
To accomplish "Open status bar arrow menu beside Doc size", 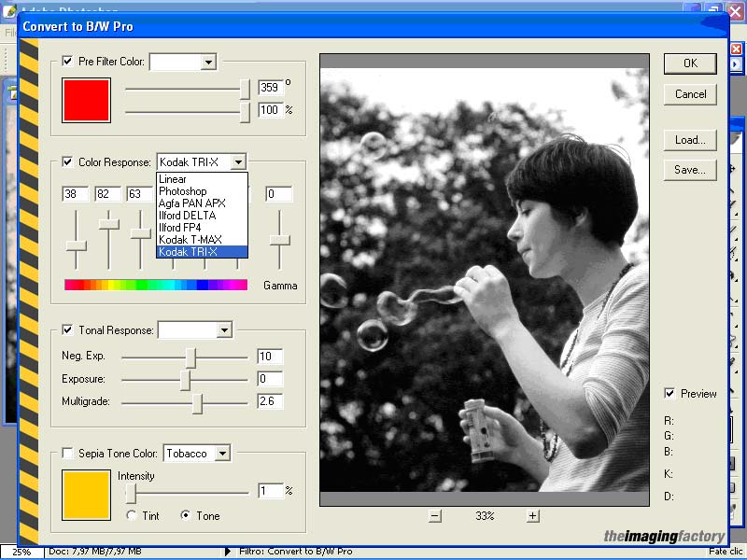I will click(228, 552).
